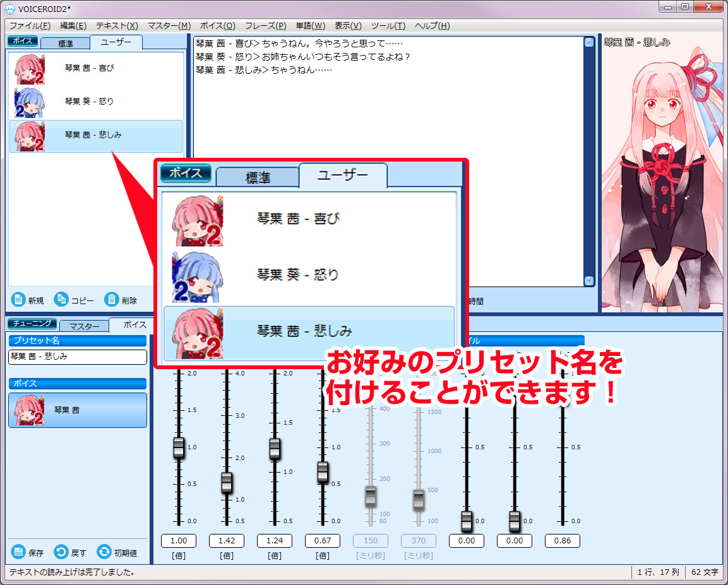728x585 pixels.
Task: Click the 新規 new preset icon
Action: click(18, 300)
